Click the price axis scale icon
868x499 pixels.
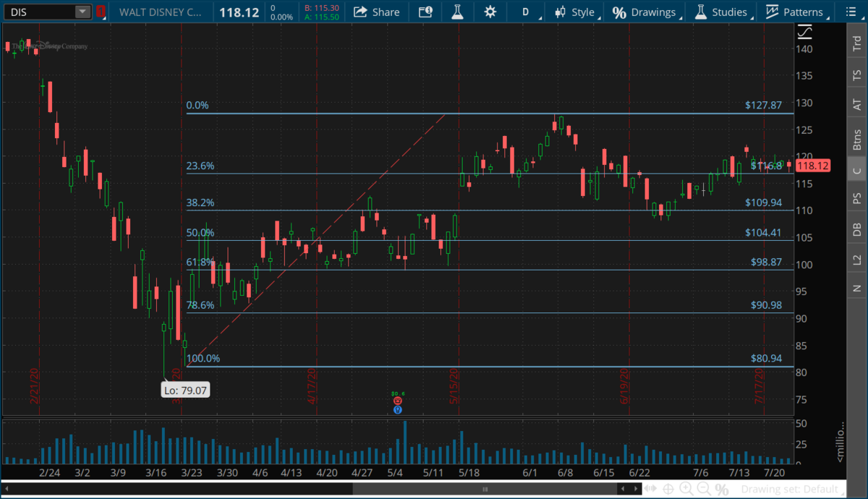coord(805,33)
